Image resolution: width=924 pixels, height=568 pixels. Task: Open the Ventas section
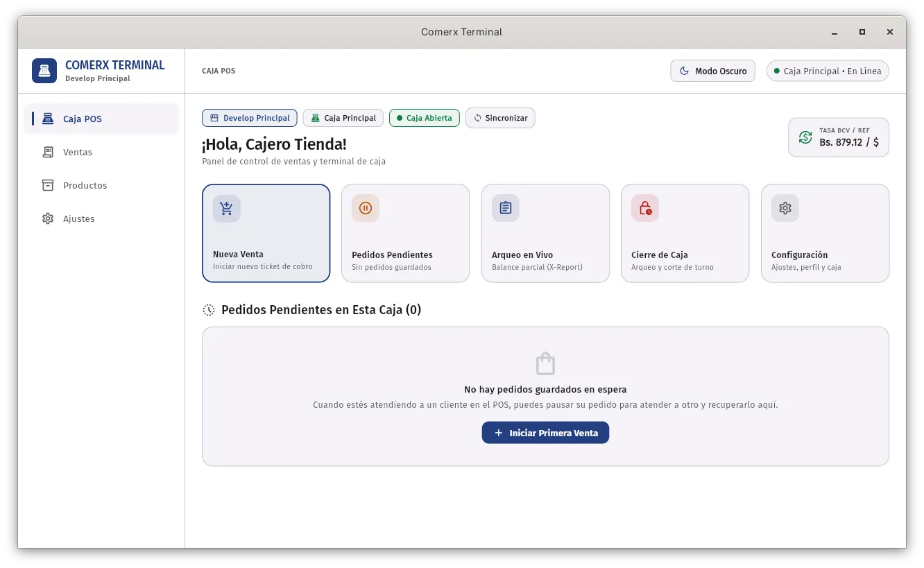tap(101, 152)
